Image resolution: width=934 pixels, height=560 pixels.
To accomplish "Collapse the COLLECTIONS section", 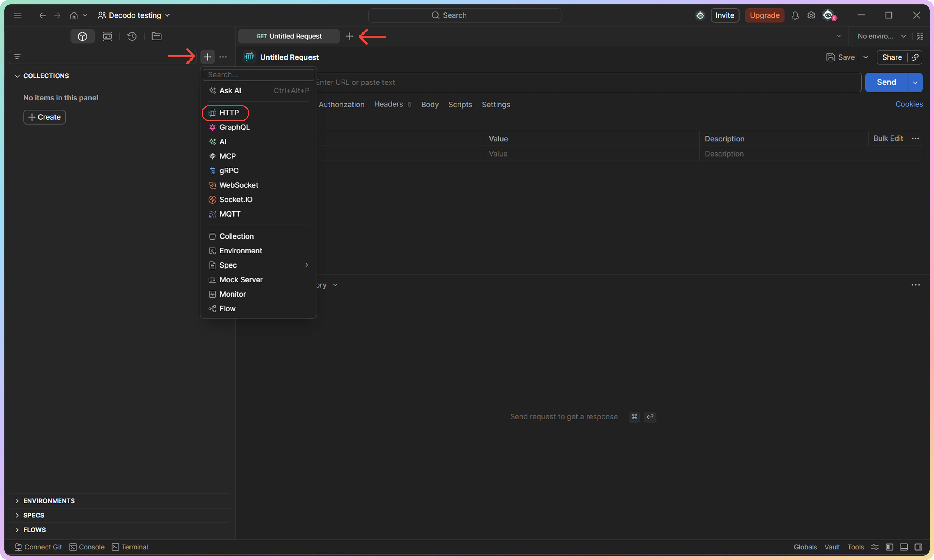I will tap(17, 76).
